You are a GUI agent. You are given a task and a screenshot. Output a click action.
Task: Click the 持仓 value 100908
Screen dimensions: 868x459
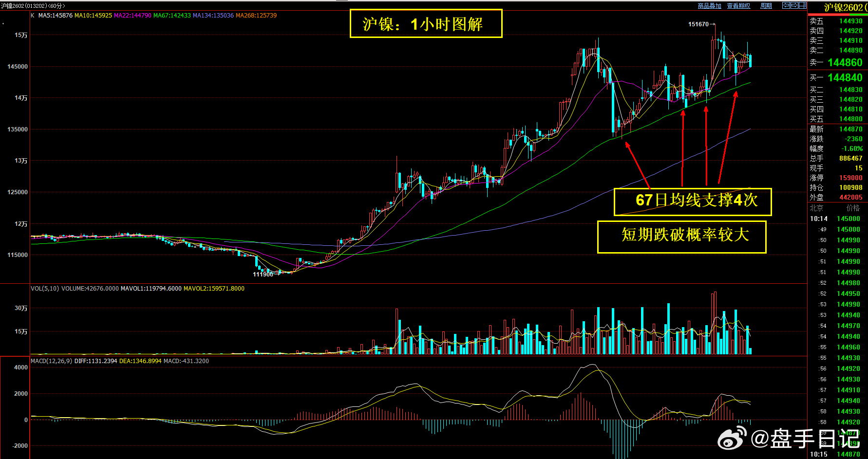point(851,187)
